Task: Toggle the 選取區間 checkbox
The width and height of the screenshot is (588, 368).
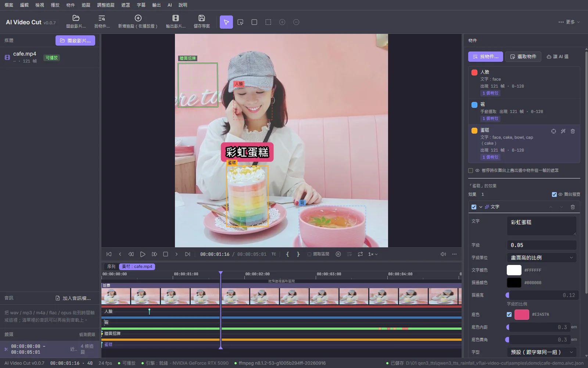Action: (309, 254)
